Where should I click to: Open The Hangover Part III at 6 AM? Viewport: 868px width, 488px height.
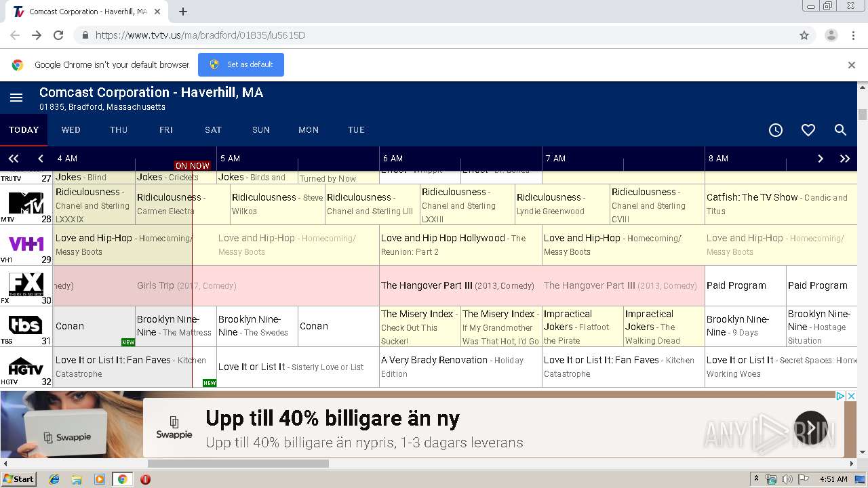click(460, 285)
